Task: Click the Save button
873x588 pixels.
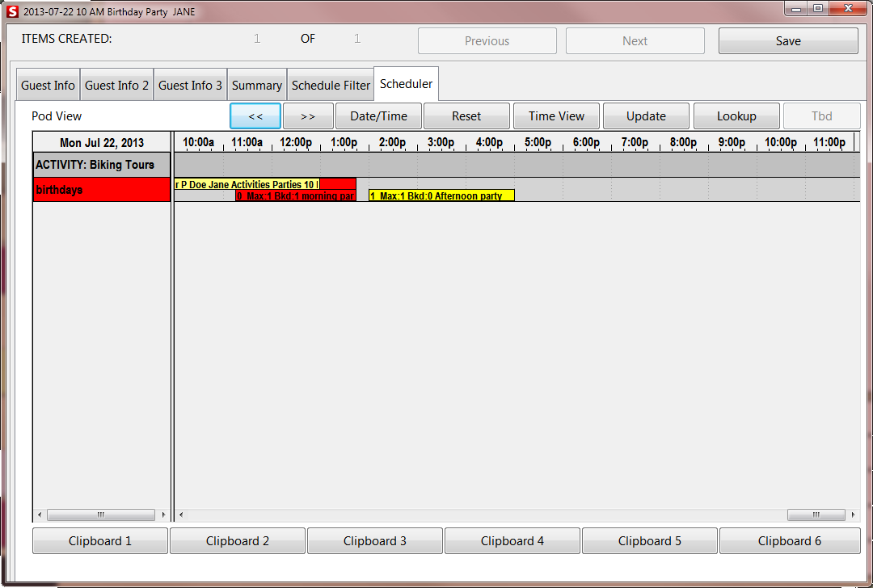Action: (x=788, y=40)
